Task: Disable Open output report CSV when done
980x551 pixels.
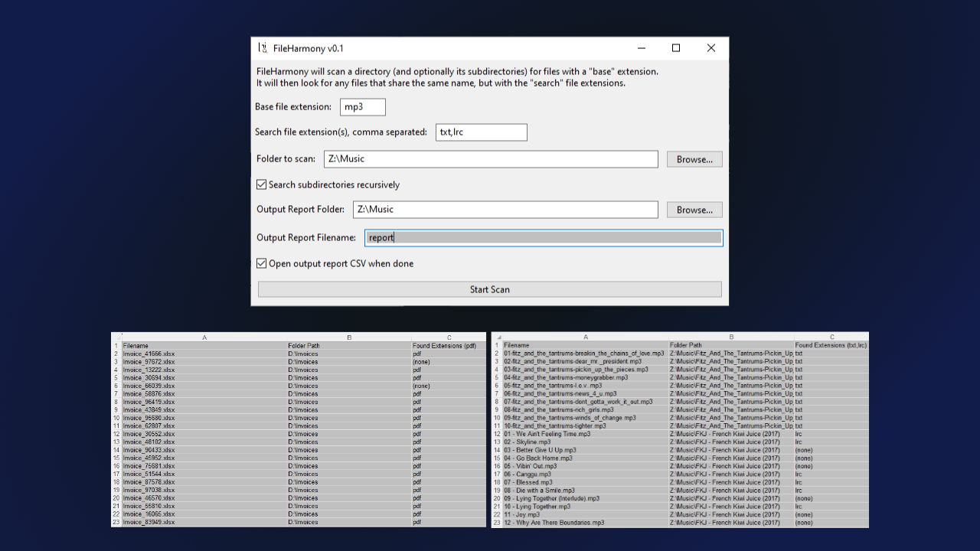Action: click(261, 263)
